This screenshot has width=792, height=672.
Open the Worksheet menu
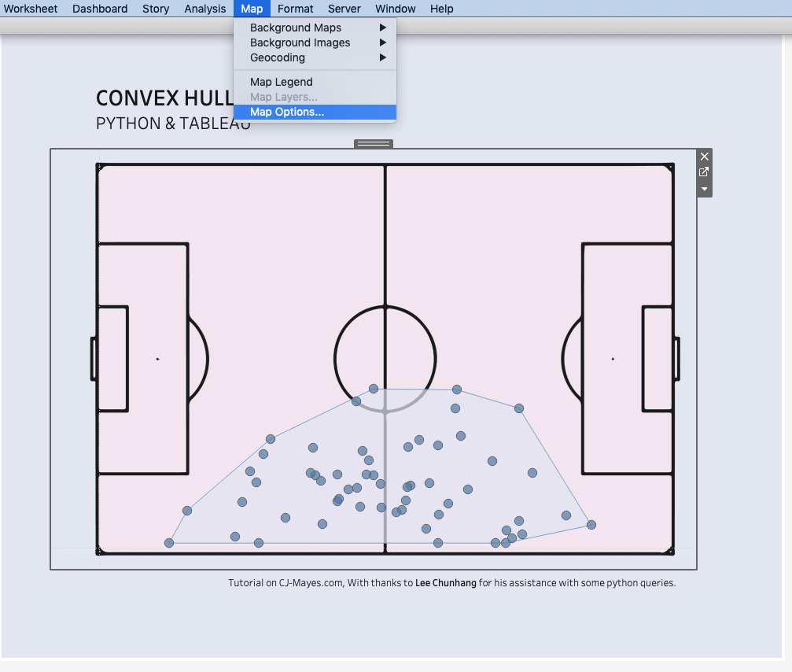click(x=30, y=9)
